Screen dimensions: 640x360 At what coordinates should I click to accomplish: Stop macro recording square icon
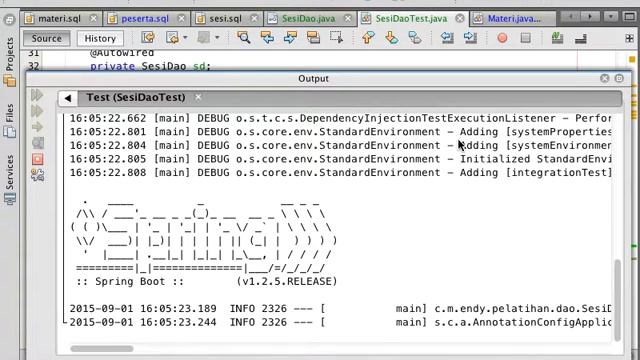(x=526, y=38)
